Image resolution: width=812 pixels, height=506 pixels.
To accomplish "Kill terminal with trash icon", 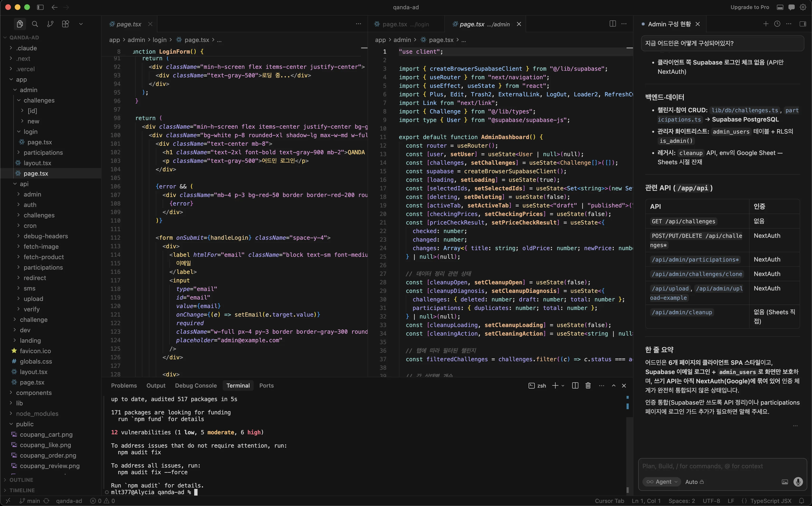I will (588, 385).
